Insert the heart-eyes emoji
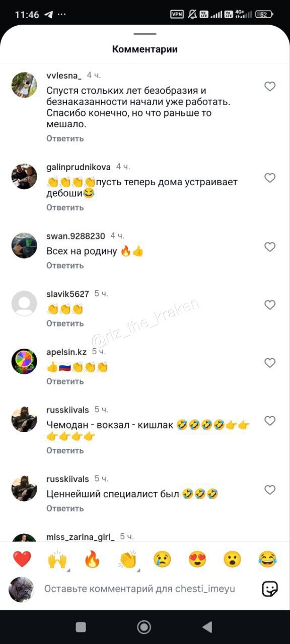Image resolution: width=290 pixels, height=644 pixels. [197, 559]
